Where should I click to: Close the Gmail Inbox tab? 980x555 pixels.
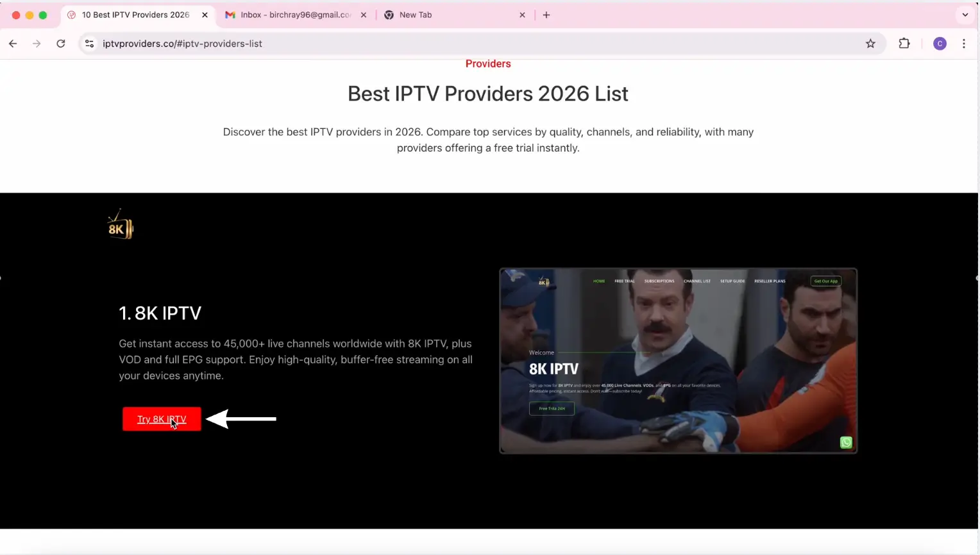pyautogui.click(x=364, y=15)
